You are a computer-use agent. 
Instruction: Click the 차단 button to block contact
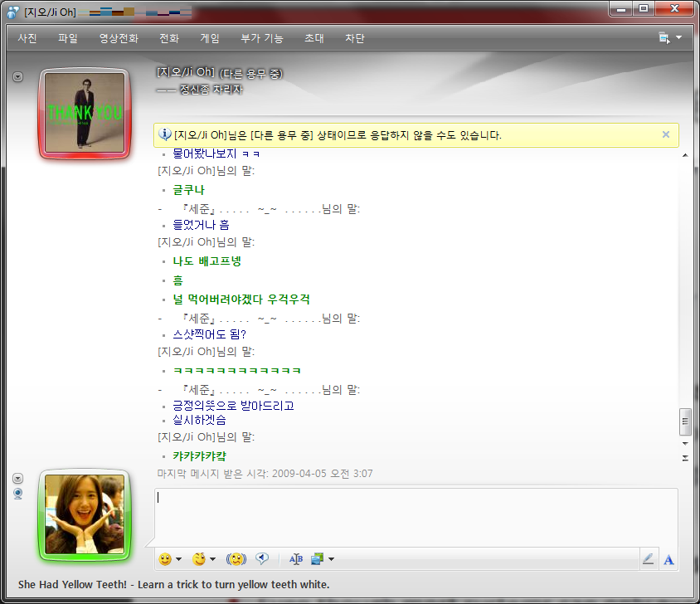(355, 38)
